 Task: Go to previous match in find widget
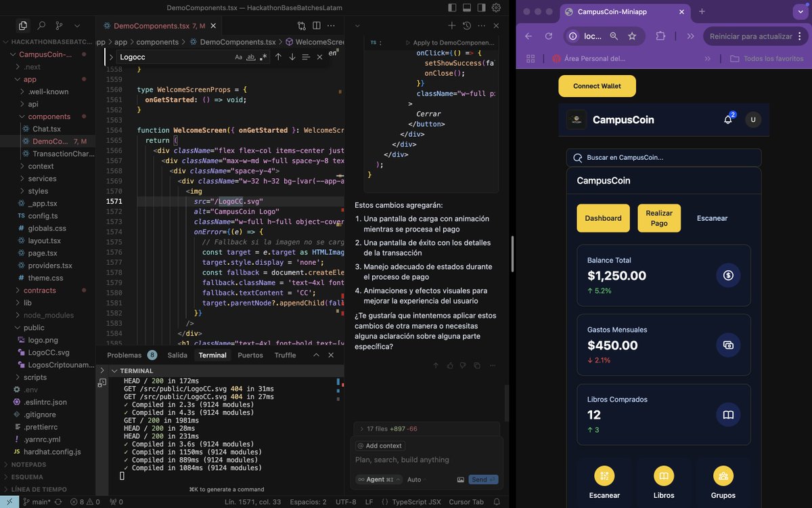tap(278, 57)
